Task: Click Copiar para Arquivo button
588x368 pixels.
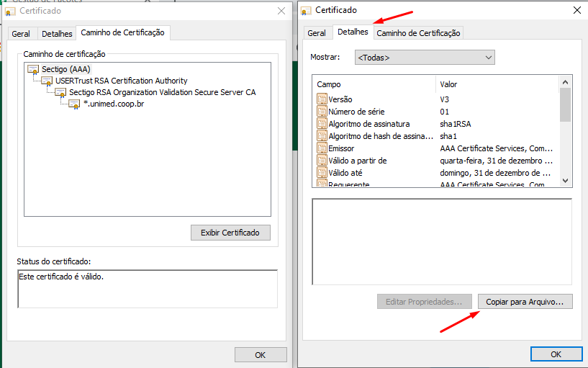Action: click(525, 302)
